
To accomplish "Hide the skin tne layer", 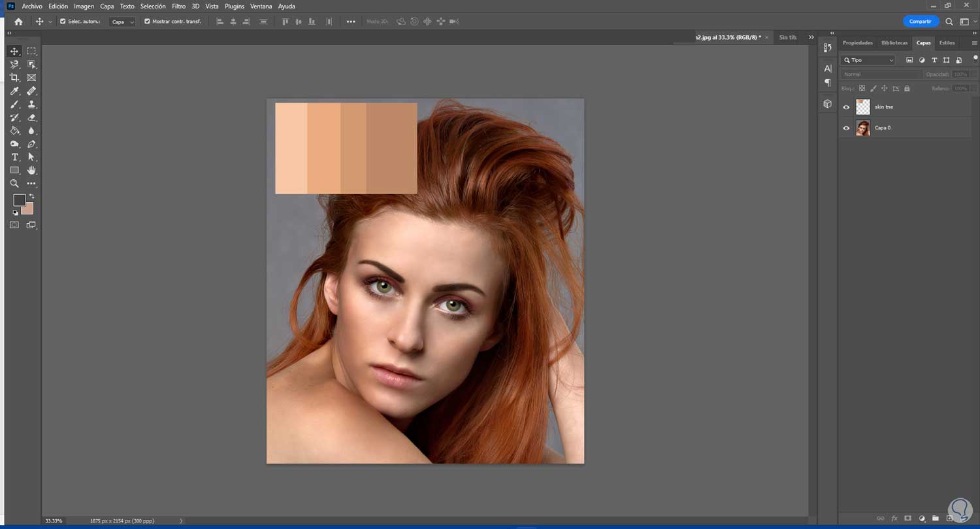I will click(846, 107).
